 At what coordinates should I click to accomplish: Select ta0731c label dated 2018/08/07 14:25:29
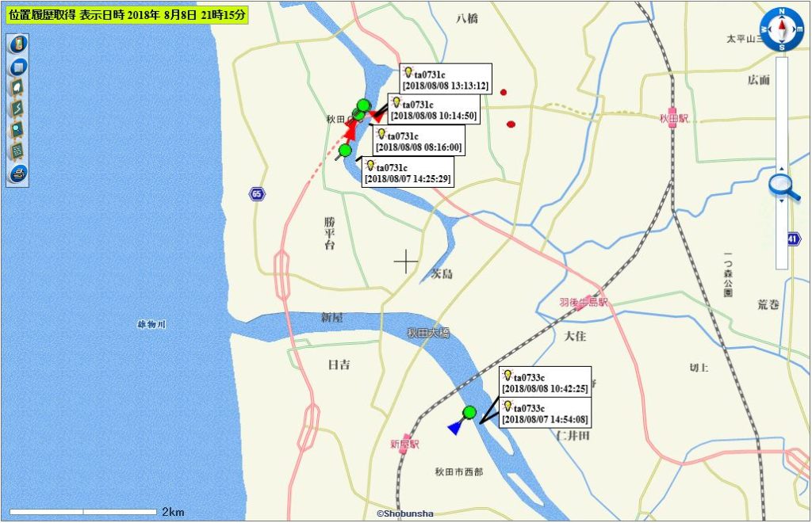408,173
